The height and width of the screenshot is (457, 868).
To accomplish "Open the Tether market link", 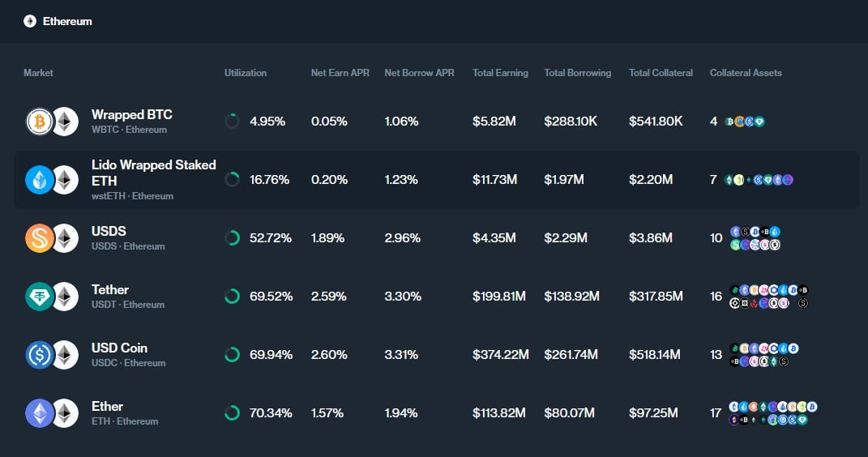I will point(110,290).
